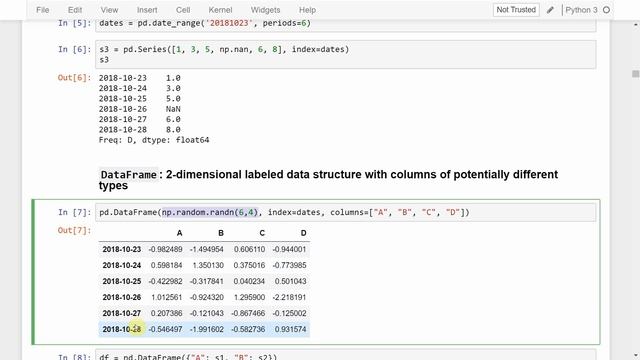The height and width of the screenshot is (360, 640).
Task: Open the Help menu
Action: 307,10
